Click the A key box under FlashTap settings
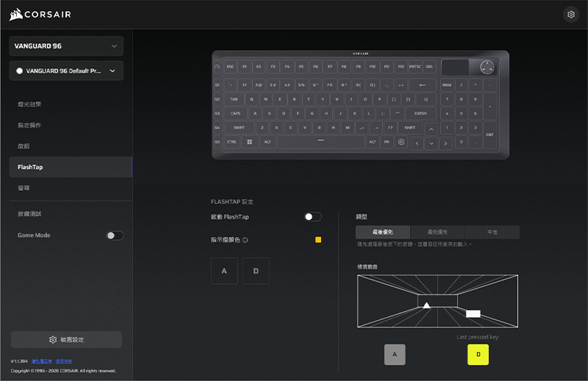 click(x=224, y=271)
